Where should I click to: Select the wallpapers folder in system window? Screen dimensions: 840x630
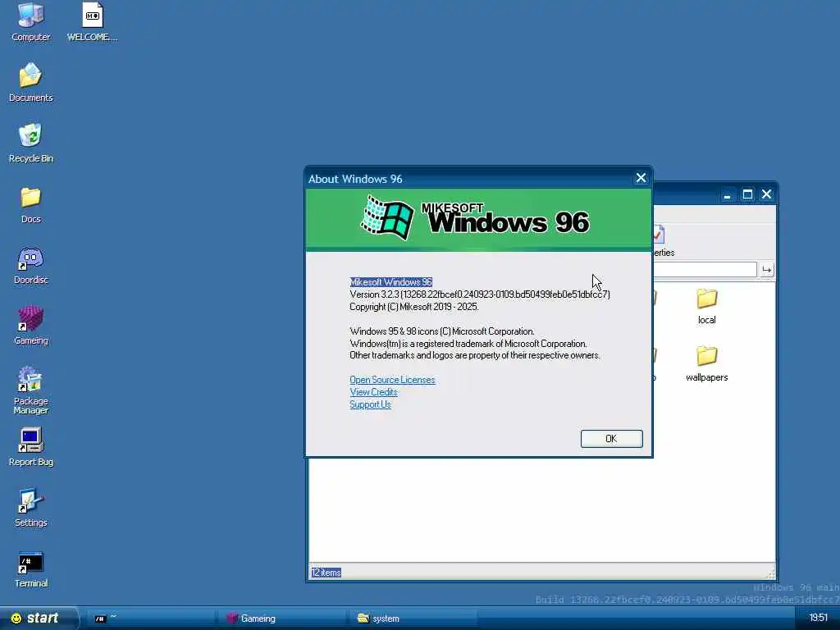706,364
